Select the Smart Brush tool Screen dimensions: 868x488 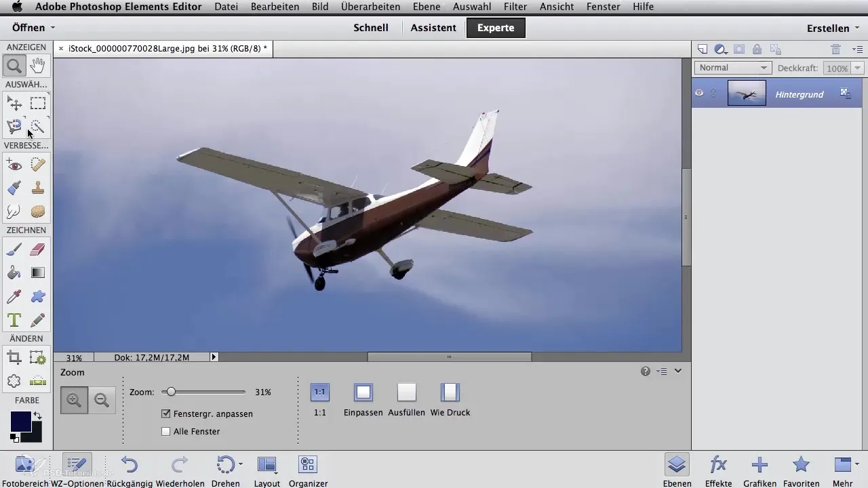coord(14,188)
